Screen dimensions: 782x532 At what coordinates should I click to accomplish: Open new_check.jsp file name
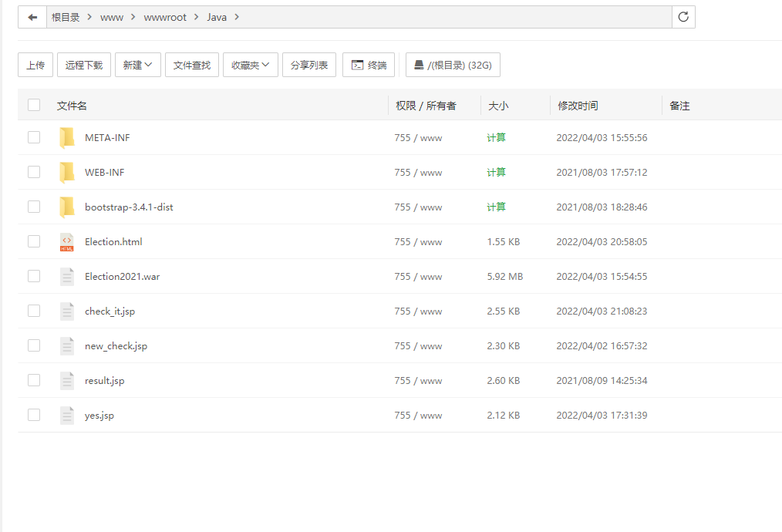click(116, 346)
